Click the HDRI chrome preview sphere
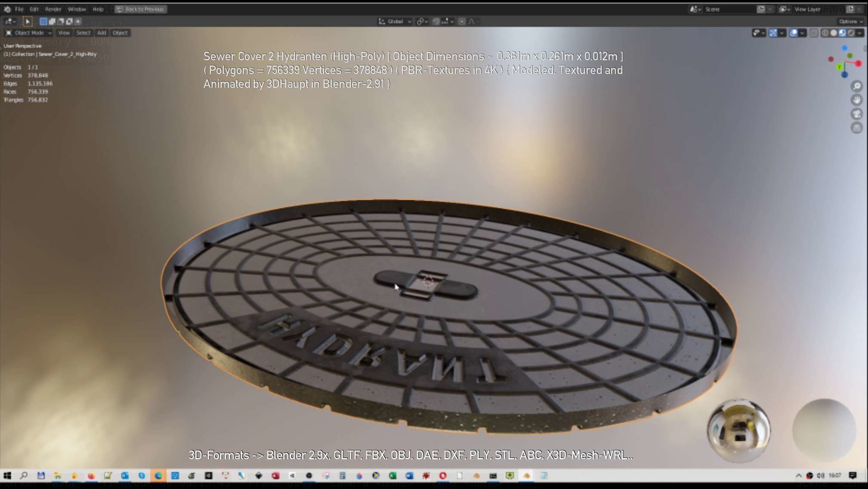This screenshot has width=868, height=489. [x=739, y=430]
